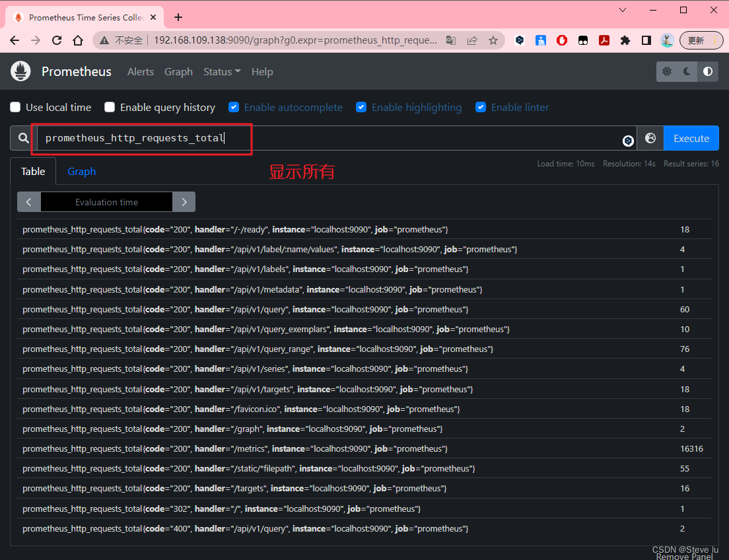Open the red Adobe PDF extension

(x=604, y=40)
